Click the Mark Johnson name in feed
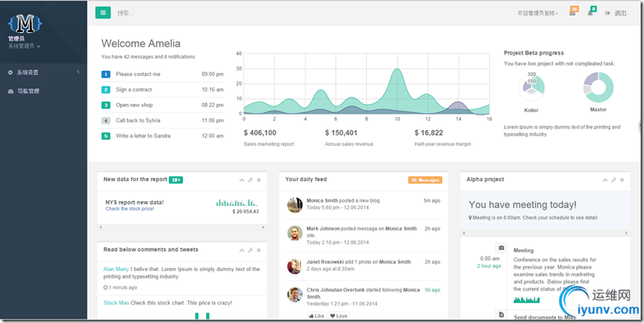644x323 pixels. [323, 228]
